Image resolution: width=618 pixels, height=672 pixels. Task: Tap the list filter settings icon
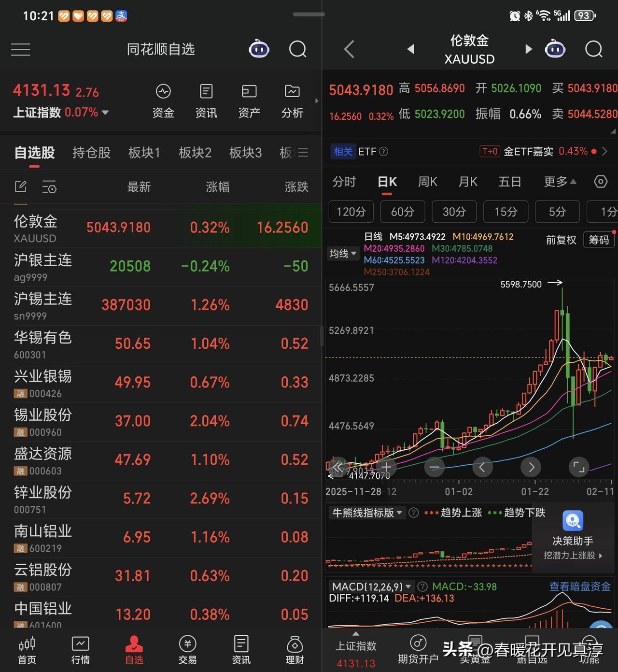click(49, 187)
